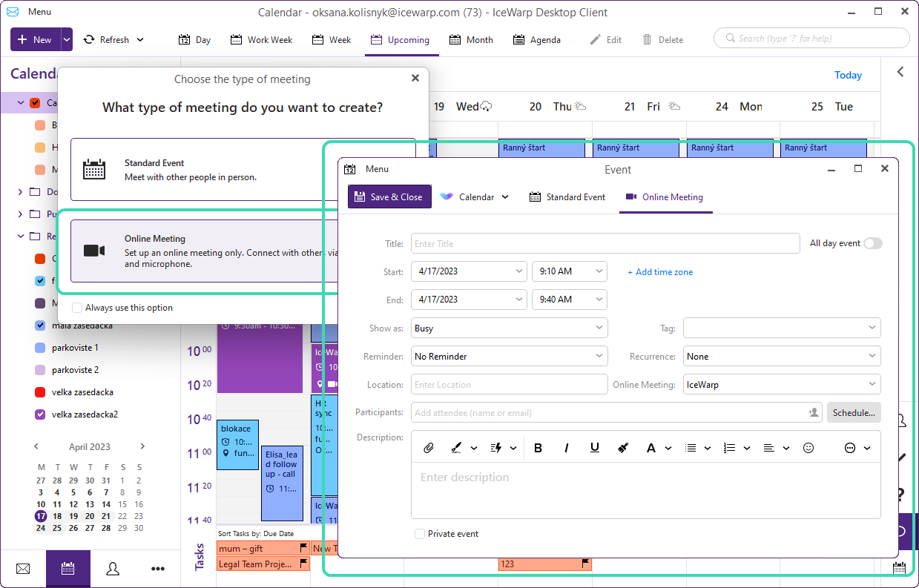Image resolution: width=919 pixels, height=588 pixels.
Task: Toggle bold in the description toolbar
Action: (538, 448)
